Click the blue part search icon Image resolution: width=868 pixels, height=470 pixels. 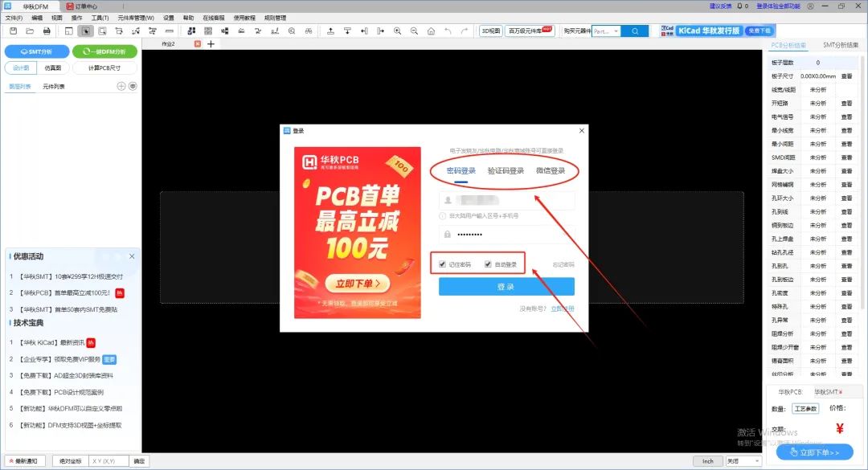point(635,31)
